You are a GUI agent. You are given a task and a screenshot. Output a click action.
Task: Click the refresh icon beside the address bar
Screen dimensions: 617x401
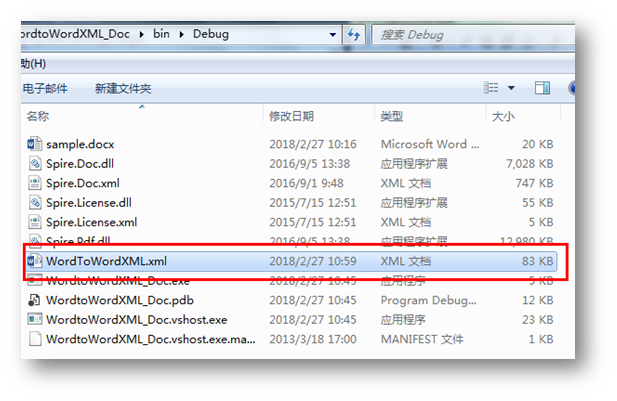click(x=354, y=35)
